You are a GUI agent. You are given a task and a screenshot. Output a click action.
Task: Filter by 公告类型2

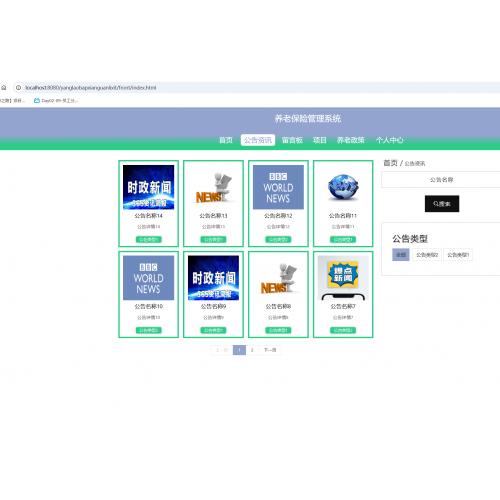[427, 255]
